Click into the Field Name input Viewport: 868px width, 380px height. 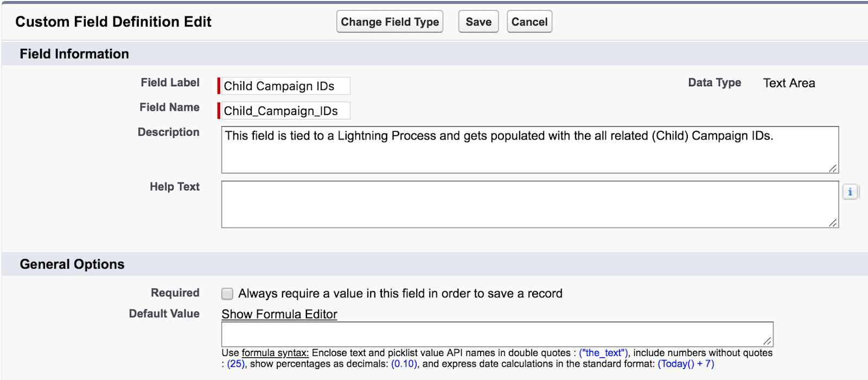click(285, 111)
